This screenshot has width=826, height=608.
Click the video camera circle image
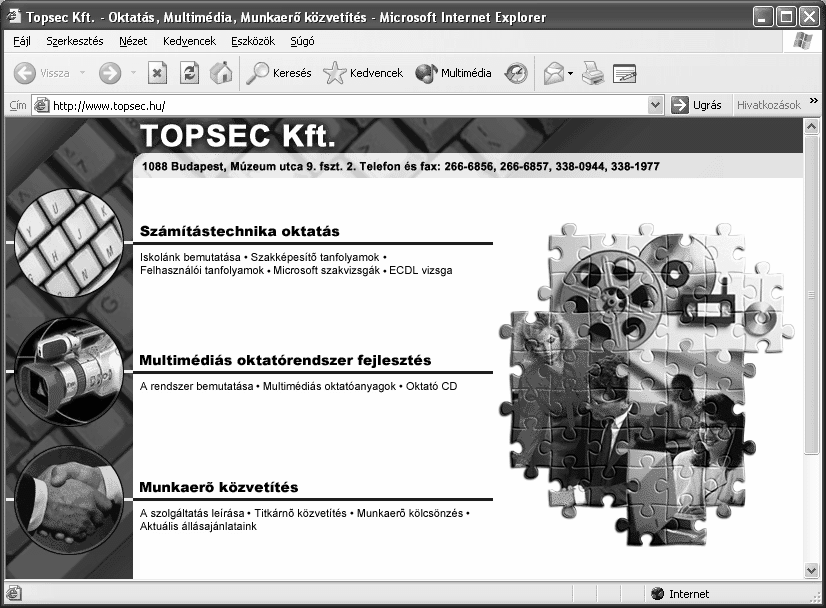click(69, 371)
